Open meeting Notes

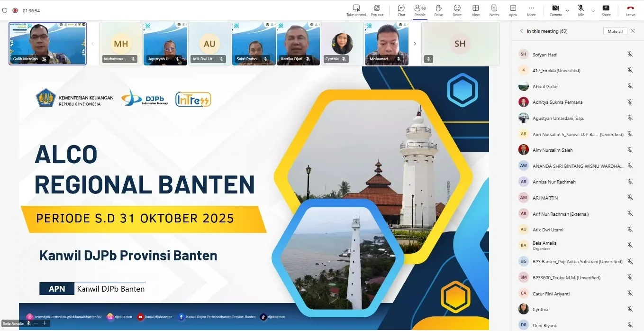click(x=494, y=8)
